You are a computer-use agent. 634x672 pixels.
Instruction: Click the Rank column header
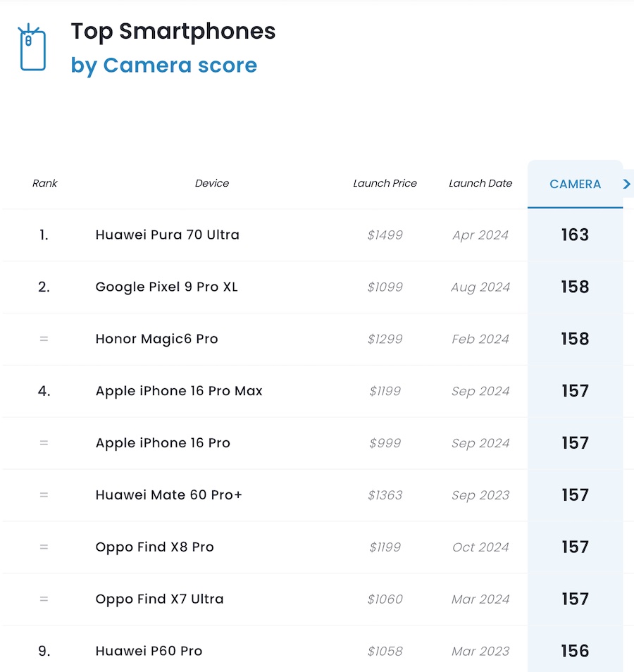[44, 184]
